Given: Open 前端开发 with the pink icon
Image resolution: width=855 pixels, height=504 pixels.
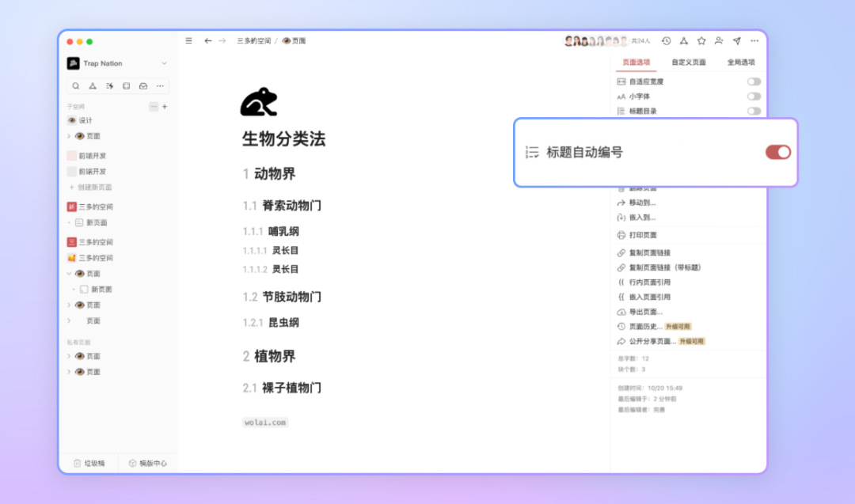Looking at the screenshot, I should click(92, 156).
